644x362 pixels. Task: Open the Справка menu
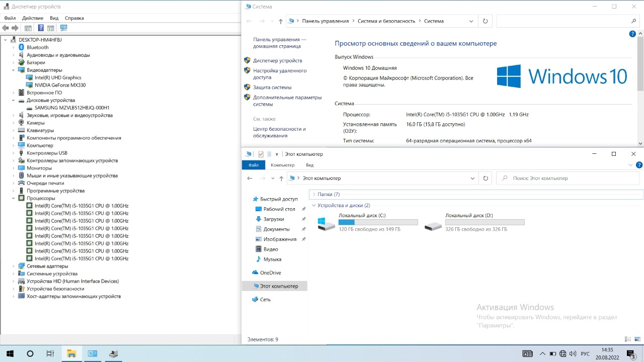pyautogui.click(x=74, y=18)
